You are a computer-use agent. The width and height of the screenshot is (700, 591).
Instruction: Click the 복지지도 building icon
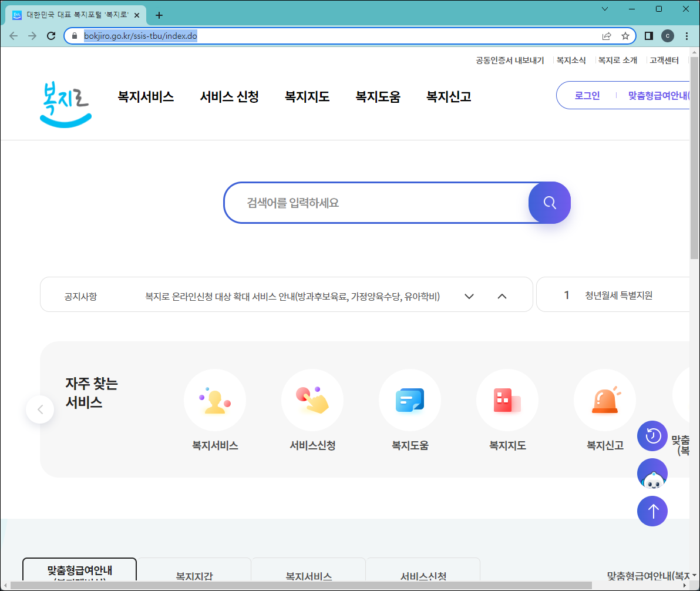click(x=507, y=400)
